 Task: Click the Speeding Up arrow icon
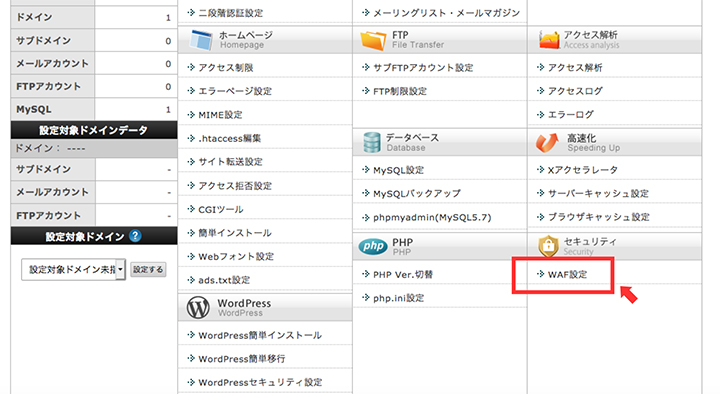[x=547, y=143]
